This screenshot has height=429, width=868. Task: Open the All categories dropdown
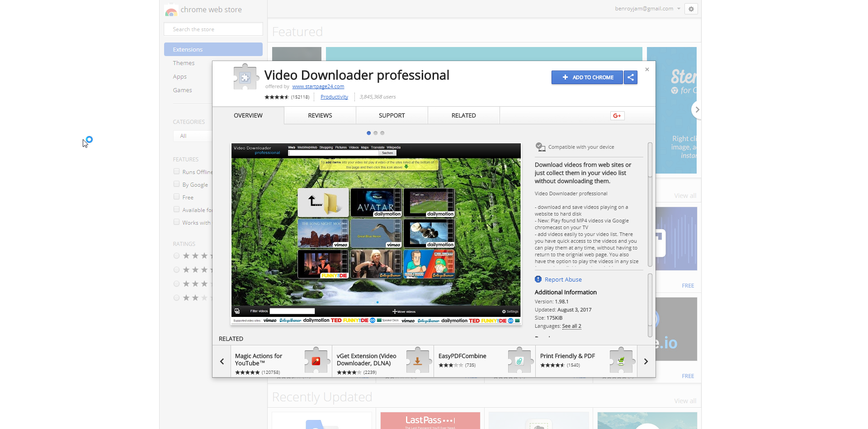point(193,136)
